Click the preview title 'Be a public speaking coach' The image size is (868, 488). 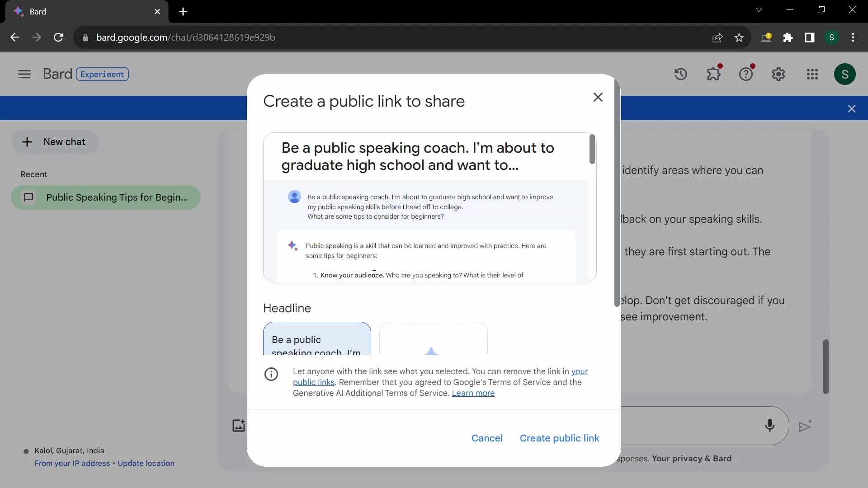click(418, 156)
